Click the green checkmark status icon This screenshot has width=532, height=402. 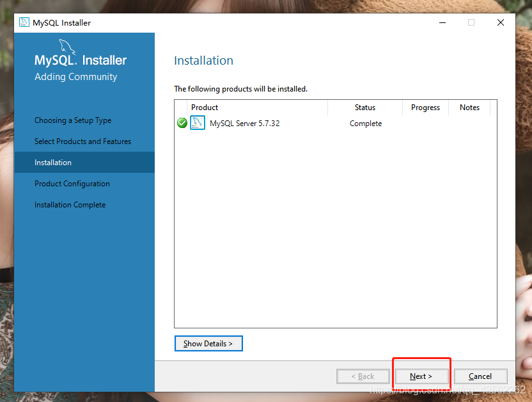(182, 123)
